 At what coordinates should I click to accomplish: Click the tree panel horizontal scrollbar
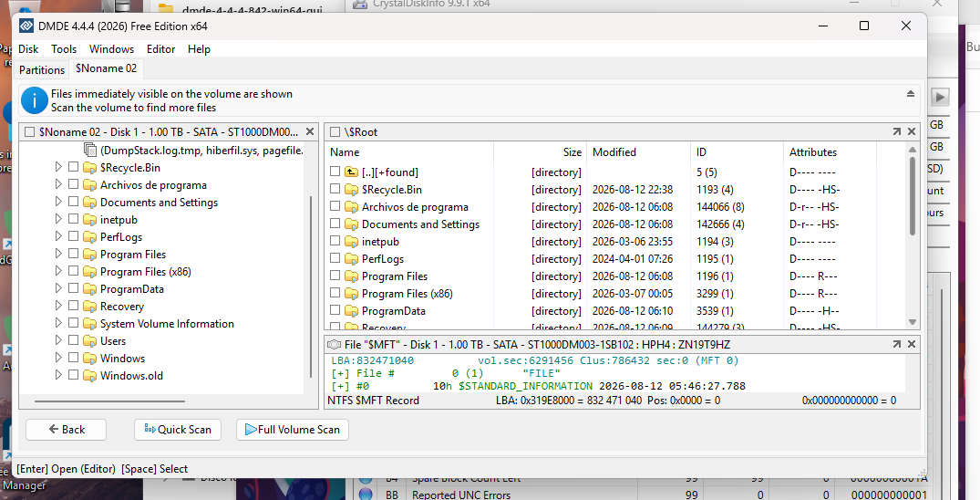pyautogui.click(x=109, y=401)
